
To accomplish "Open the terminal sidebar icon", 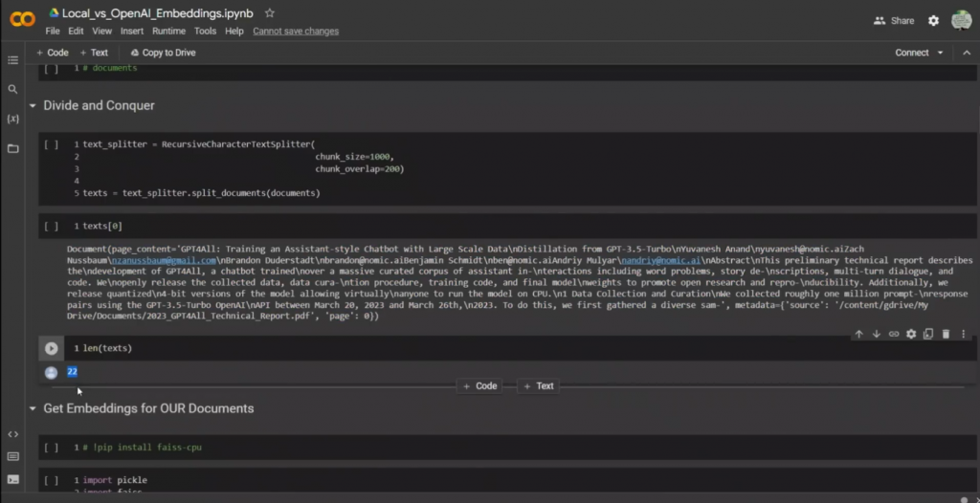I will [12, 480].
